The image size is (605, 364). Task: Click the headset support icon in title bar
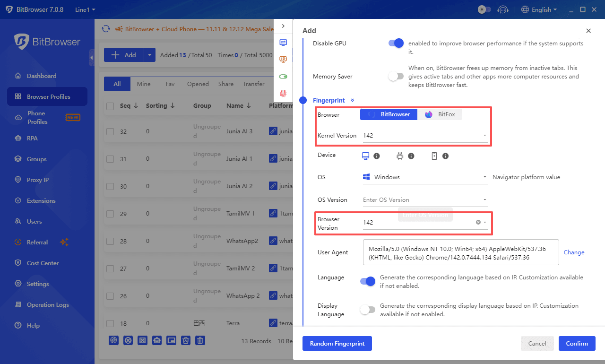[x=503, y=9]
